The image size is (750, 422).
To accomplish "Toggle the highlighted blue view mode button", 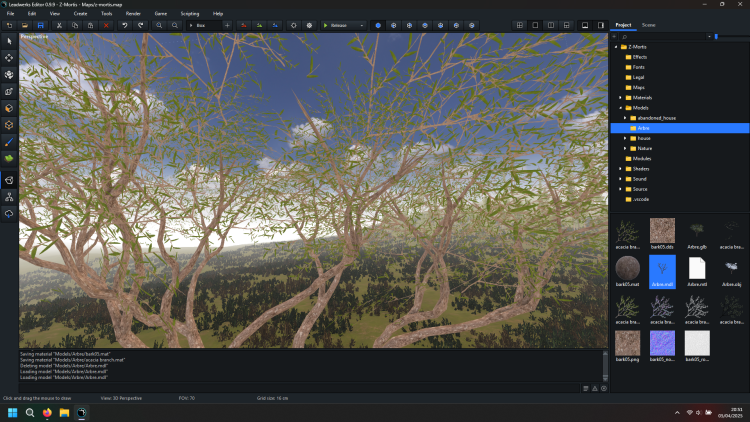I will point(377,24).
